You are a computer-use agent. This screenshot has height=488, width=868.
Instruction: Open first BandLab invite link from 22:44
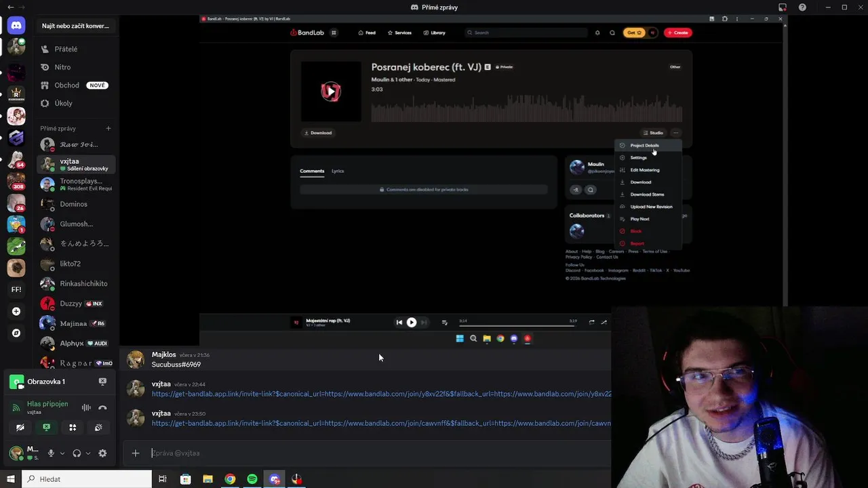coord(381,394)
